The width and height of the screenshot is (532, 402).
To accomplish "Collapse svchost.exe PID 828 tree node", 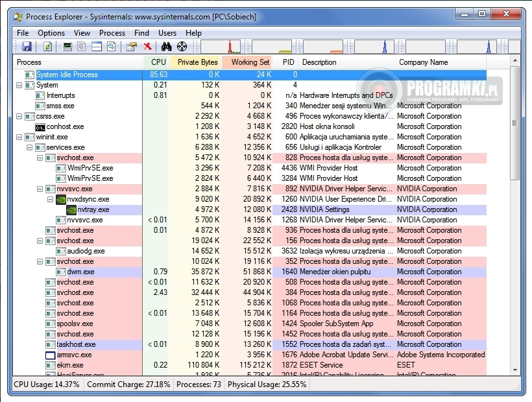I will click(40, 158).
